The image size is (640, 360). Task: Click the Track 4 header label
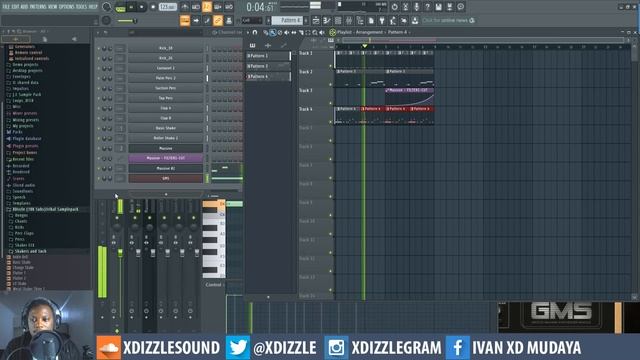pos(306,109)
